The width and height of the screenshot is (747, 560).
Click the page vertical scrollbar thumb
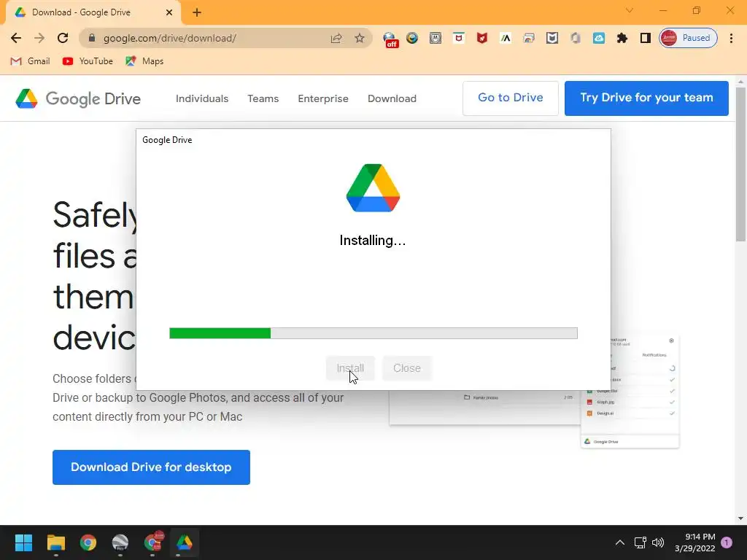740,164
